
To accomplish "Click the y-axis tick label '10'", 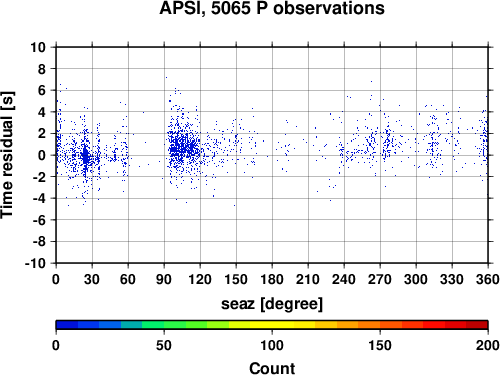I will point(38,47).
